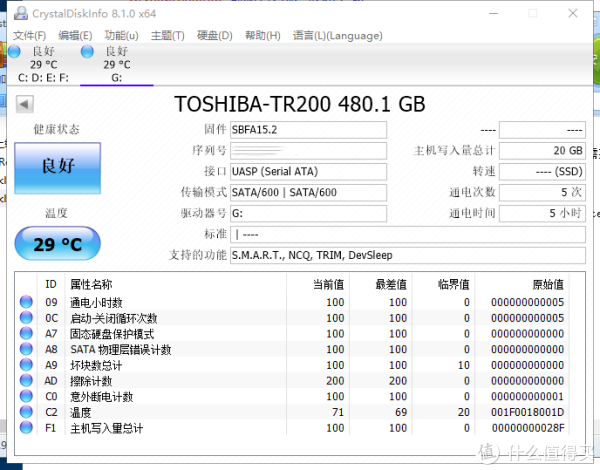Image resolution: width=600 pixels, height=470 pixels.
Task: Click the power on hours value 5 小时
Action: [542, 213]
